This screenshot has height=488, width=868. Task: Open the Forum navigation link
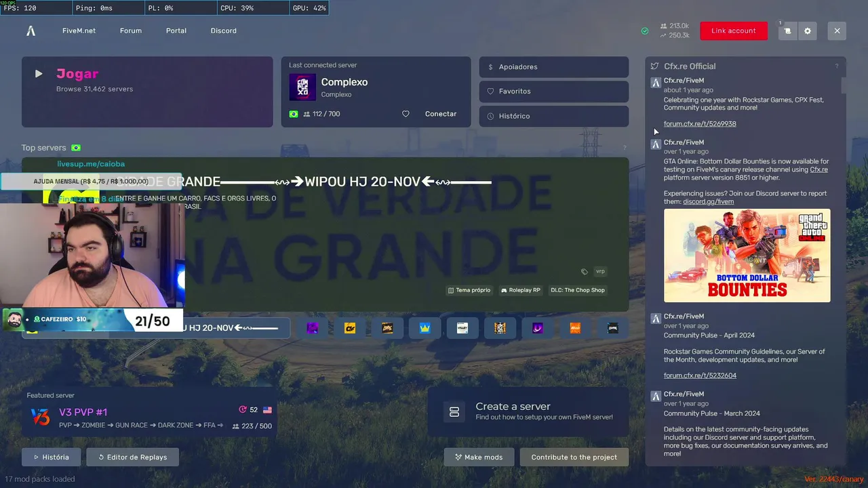click(x=131, y=30)
